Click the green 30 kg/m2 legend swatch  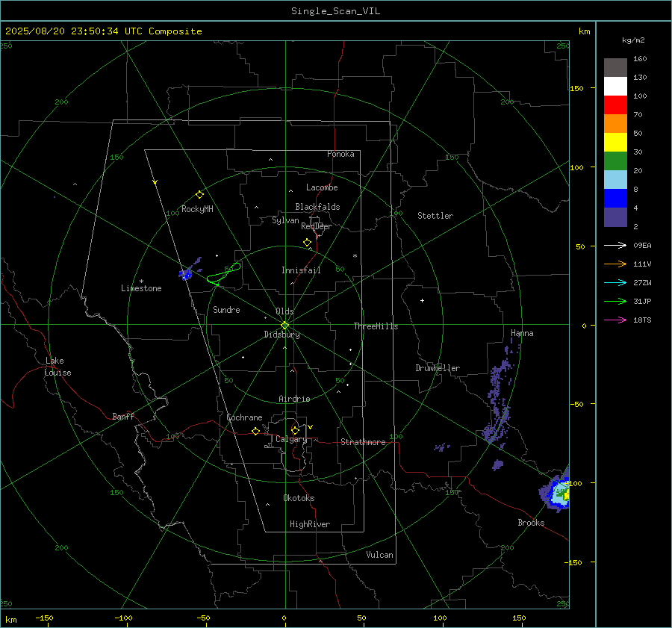click(x=615, y=161)
